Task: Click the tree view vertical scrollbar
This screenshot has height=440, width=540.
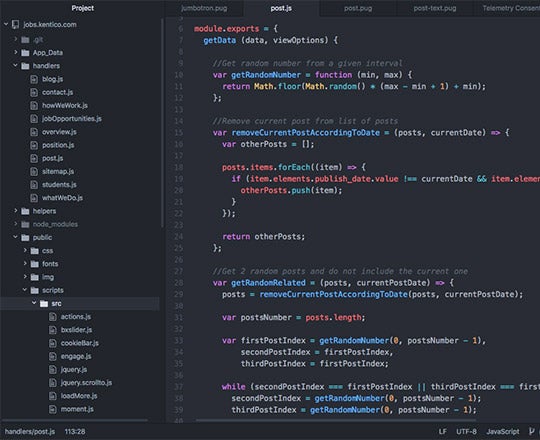Action: tap(162, 123)
